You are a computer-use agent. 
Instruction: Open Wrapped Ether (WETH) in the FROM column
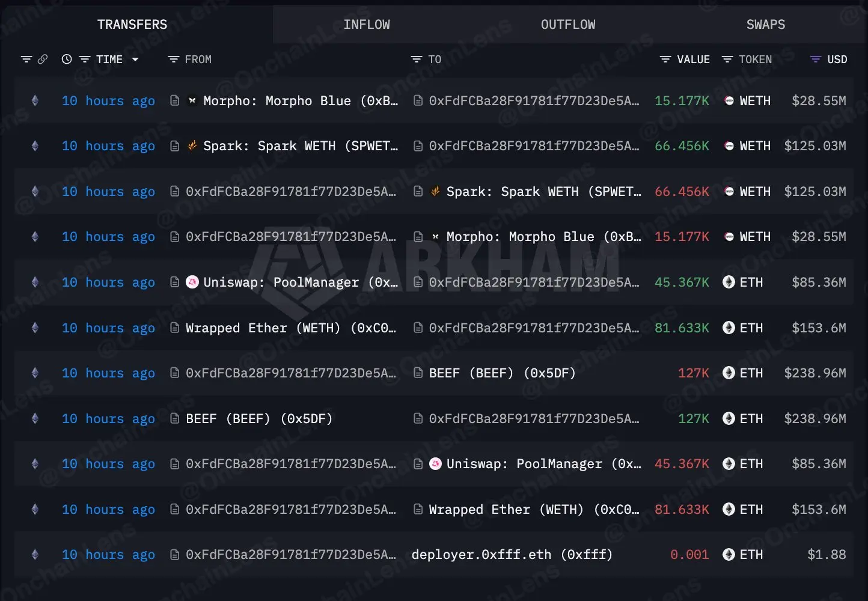coord(291,328)
